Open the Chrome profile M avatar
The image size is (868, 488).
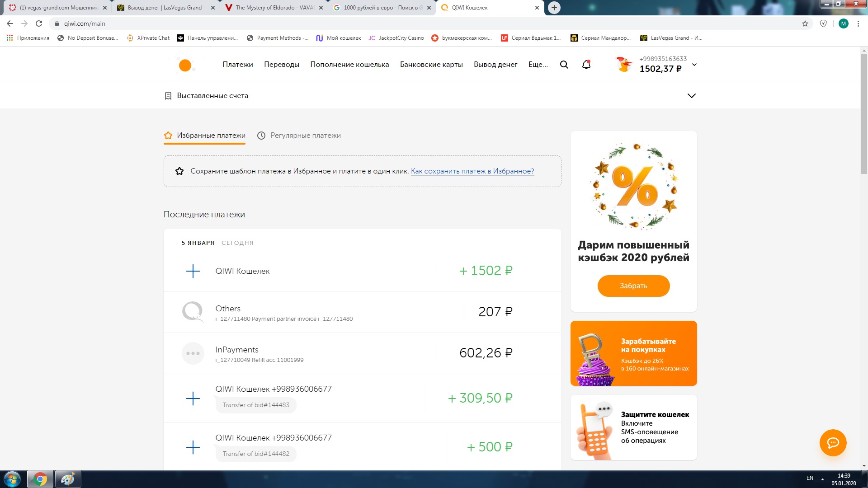coord(843,23)
